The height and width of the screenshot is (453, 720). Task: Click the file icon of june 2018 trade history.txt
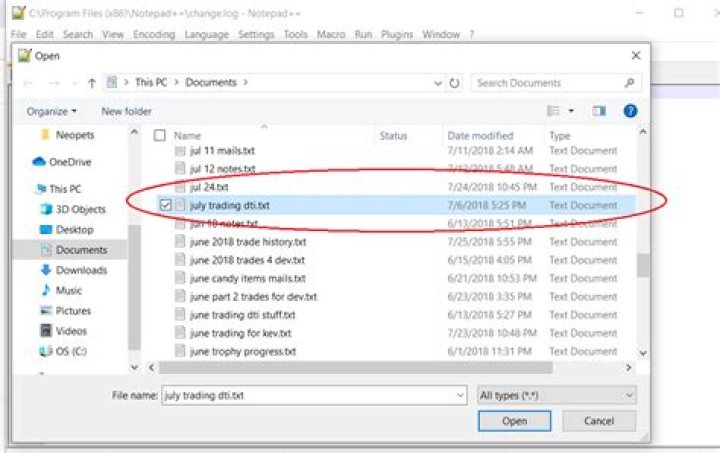click(180, 242)
